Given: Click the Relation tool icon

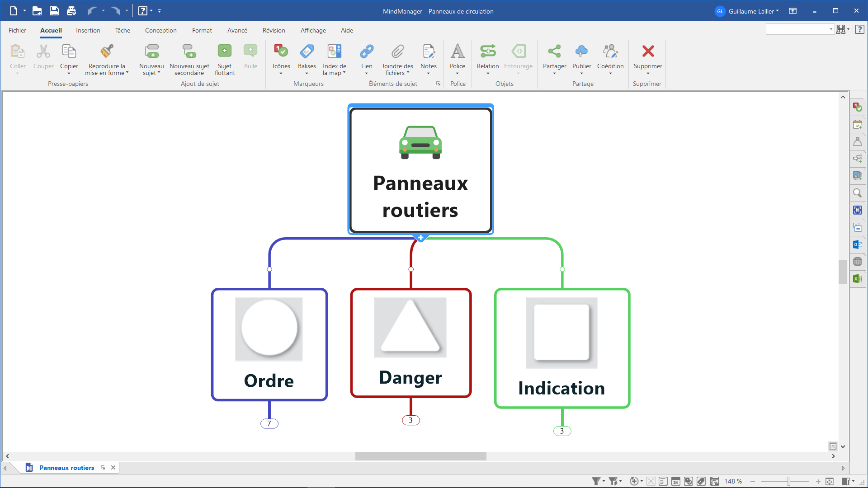Looking at the screenshot, I should pos(488,52).
